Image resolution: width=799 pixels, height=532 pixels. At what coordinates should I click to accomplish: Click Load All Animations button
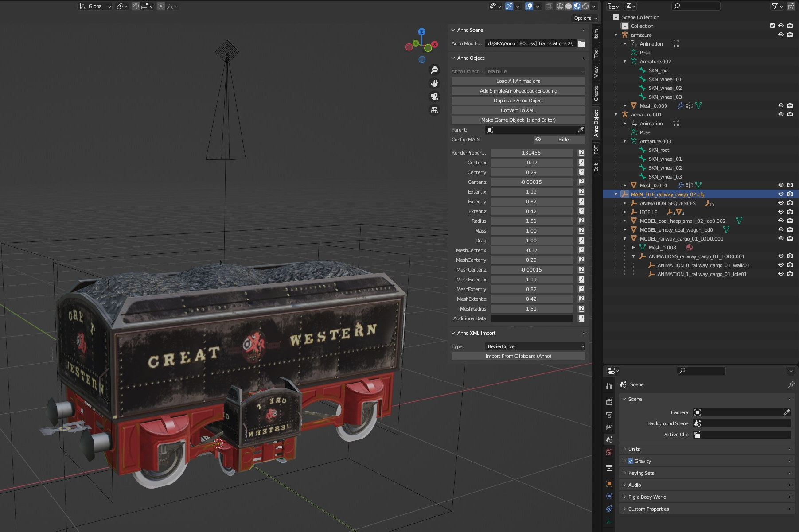[518, 81]
